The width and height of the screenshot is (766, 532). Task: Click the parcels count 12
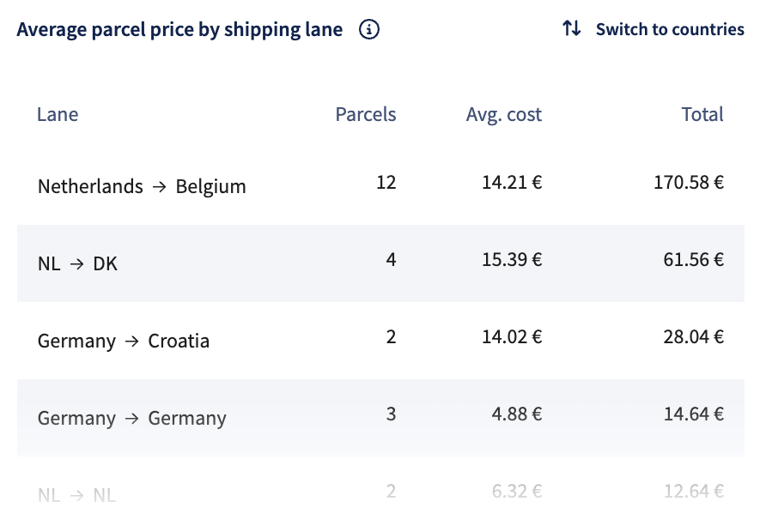point(386,183)
